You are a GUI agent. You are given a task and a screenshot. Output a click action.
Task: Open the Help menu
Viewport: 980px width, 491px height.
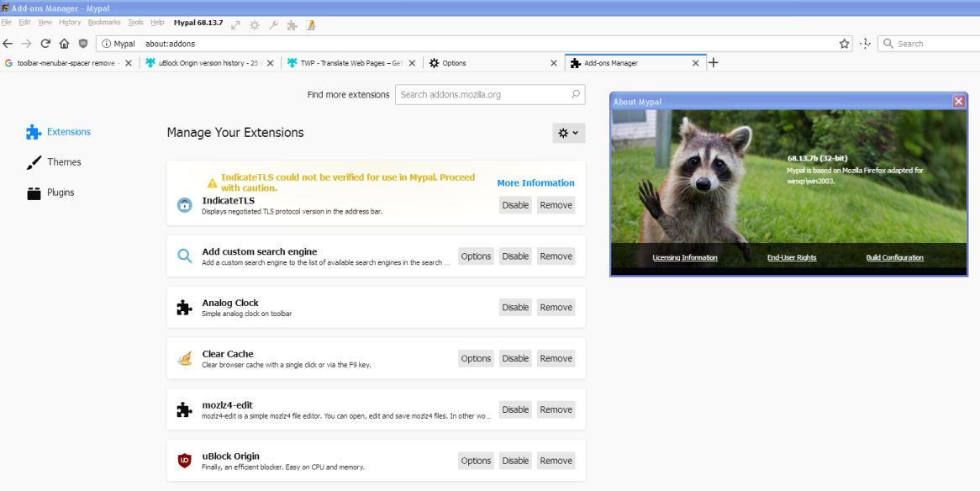157,22
